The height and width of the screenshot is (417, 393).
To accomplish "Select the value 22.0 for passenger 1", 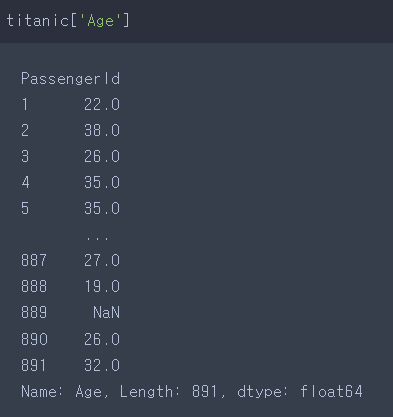I will tap(102, 105).
